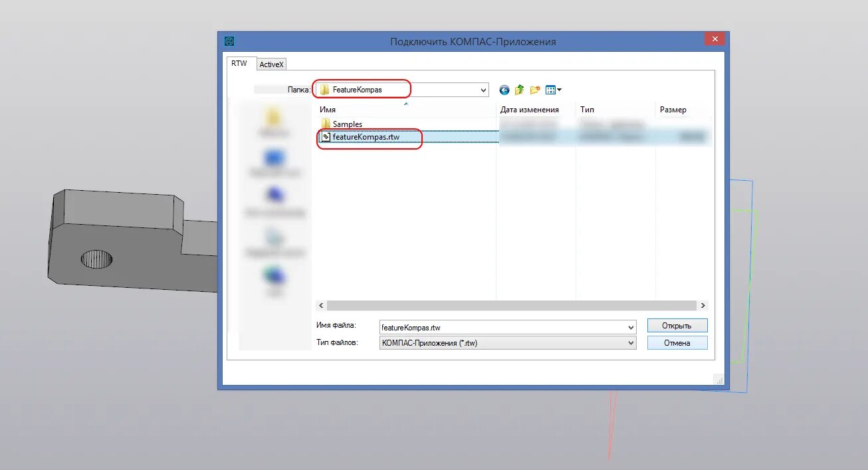The width and height of the screenshot is (868, 470).
Task: Sort by the Тип column header
Action: click(615, 110)
